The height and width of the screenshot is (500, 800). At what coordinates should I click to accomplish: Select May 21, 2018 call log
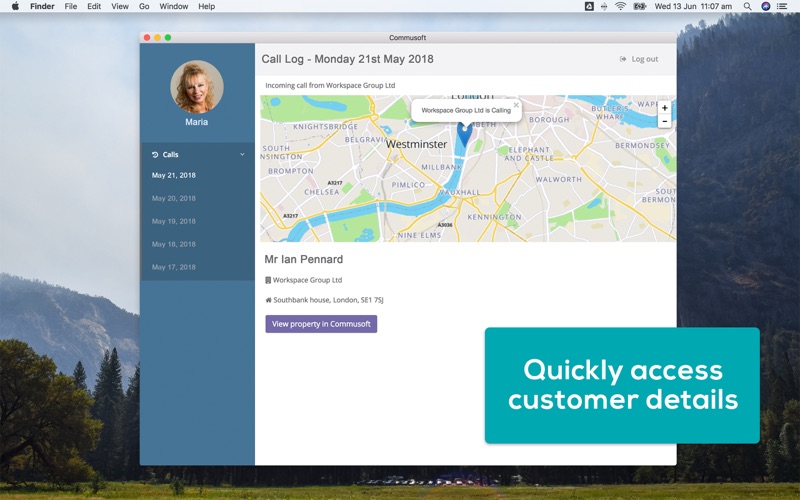click(x=173, y=175)
